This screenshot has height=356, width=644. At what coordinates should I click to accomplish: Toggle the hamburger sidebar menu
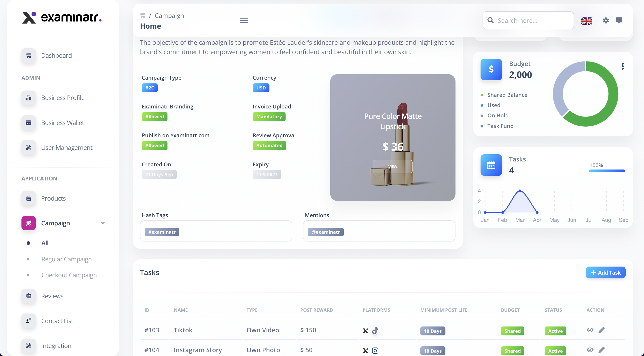coord(244,20)
